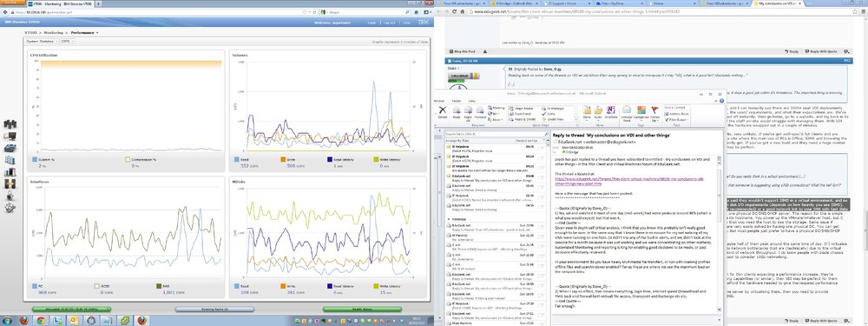Click the Reply All icon in Outlook ribbon
Viewport: 868px width, 326px height.
[x=469, y=112]
